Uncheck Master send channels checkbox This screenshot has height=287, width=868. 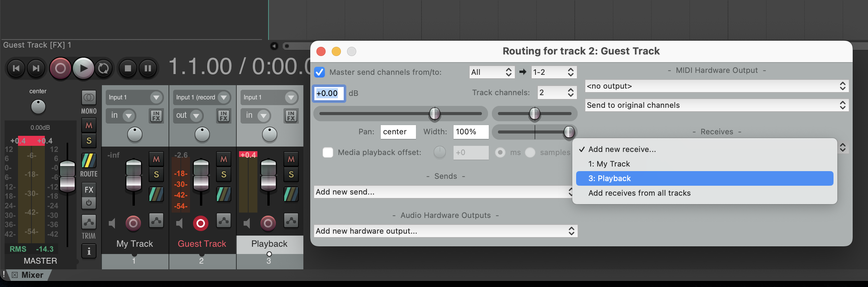319,72
